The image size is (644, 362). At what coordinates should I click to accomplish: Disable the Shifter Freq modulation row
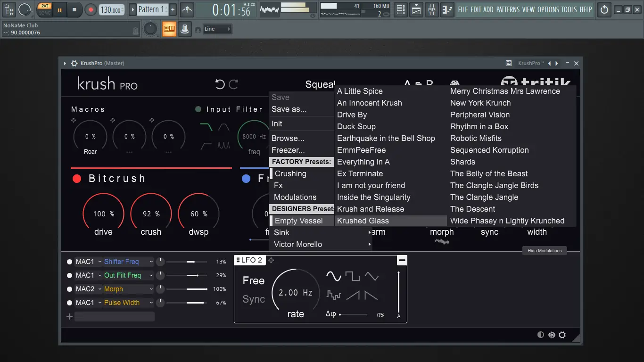coord(70,262)
